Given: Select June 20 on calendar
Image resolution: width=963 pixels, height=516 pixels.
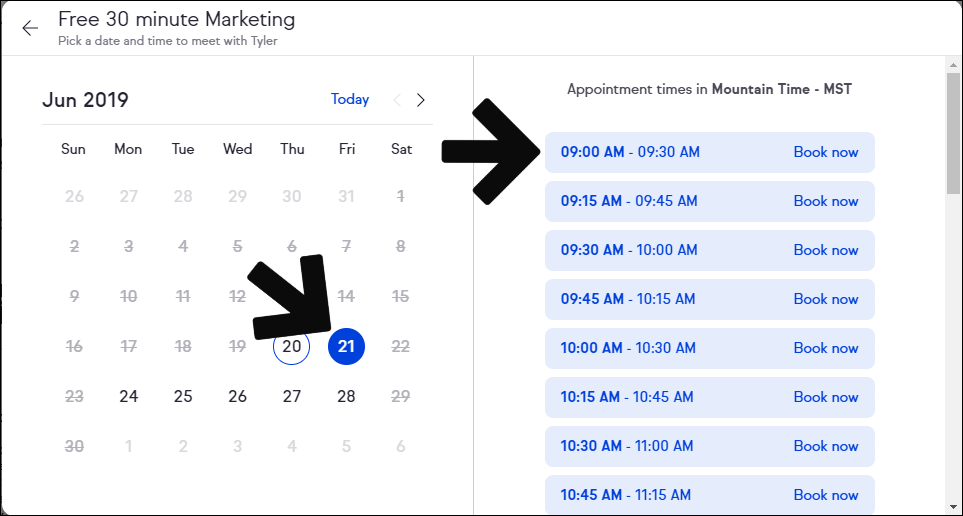Looking at the screenshot, I should pos(292,346).
